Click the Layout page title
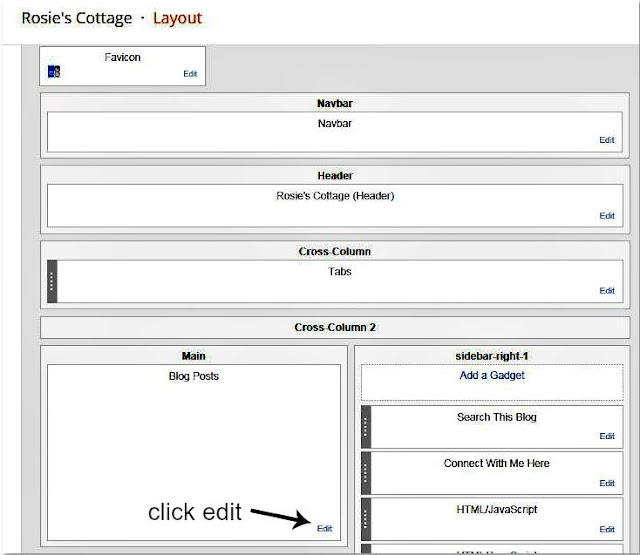The image size is (640, 555). (x=178, y=18)
